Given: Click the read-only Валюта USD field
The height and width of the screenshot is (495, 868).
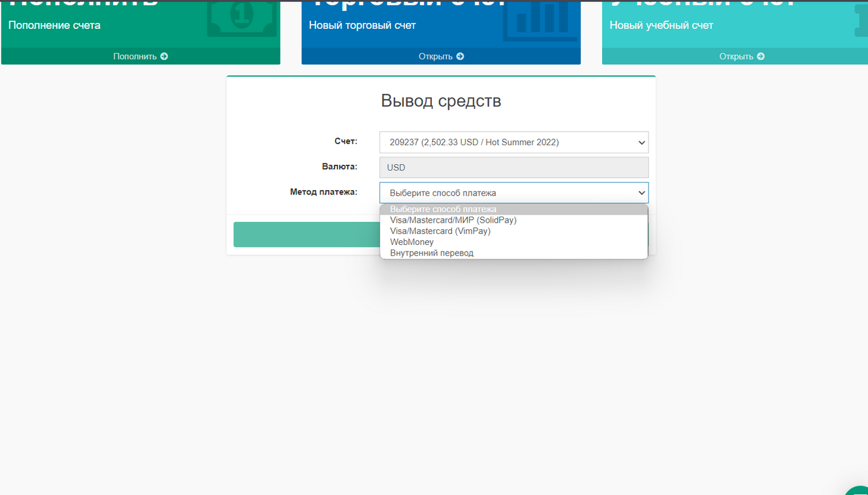Looking at the screenshot, I should coord(514,167).
